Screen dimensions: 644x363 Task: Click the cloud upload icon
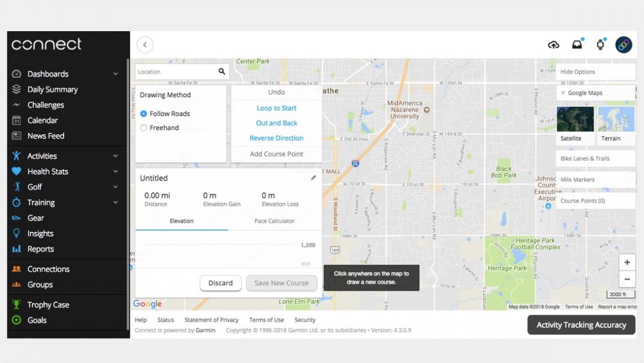[x=554, y=45]
